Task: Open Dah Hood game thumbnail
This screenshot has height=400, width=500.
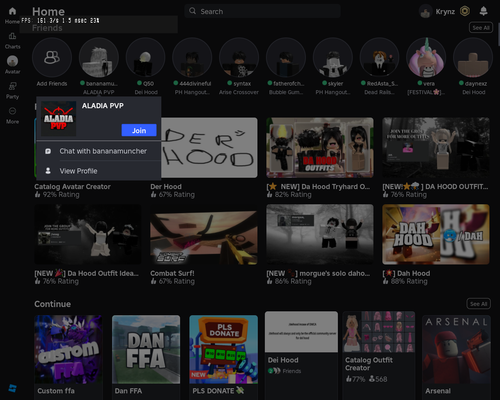Action: pyautogui.click(x=436, y=234)
